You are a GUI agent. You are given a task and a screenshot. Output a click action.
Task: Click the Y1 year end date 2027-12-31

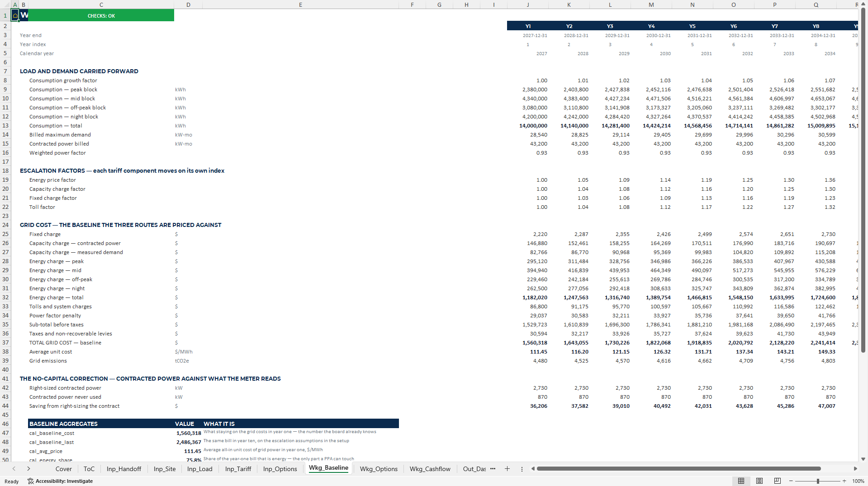[x=535, y=35]
